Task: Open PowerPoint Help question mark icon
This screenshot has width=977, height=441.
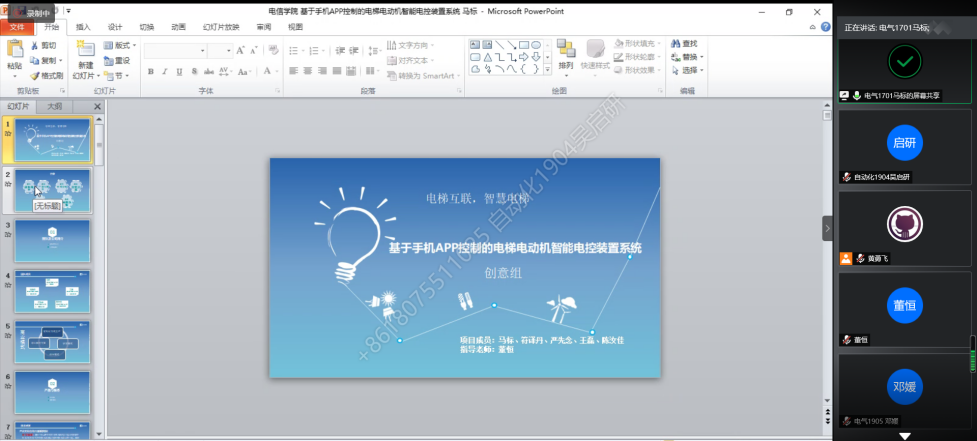Action: pos(824,27)
